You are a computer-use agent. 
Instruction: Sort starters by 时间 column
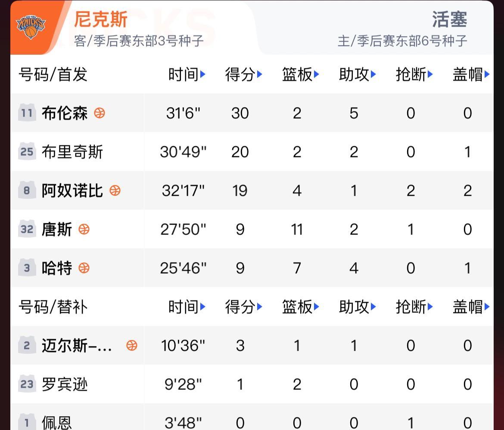pyautogui.click(x=187, y=74)
